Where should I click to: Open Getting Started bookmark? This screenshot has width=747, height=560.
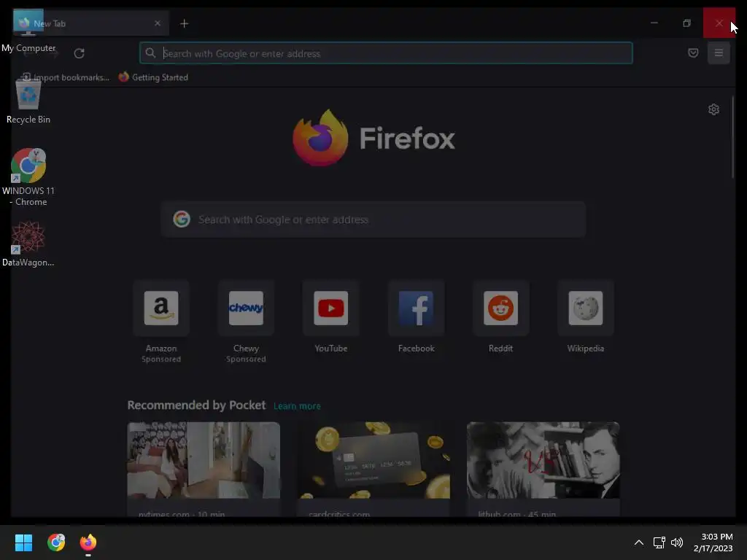coord(153,77)
